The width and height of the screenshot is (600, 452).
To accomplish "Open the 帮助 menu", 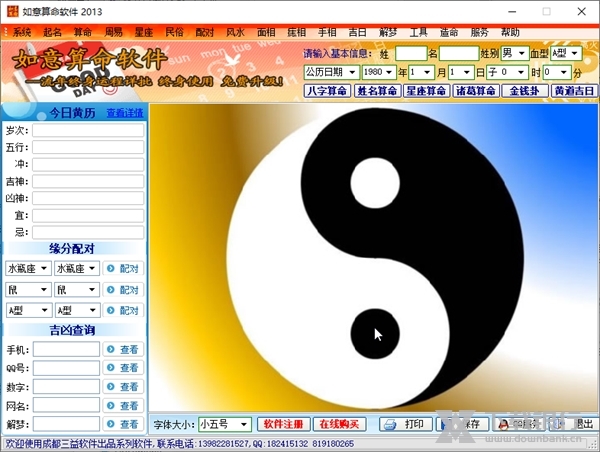I will pyautogui.click(x=510, y=32).
